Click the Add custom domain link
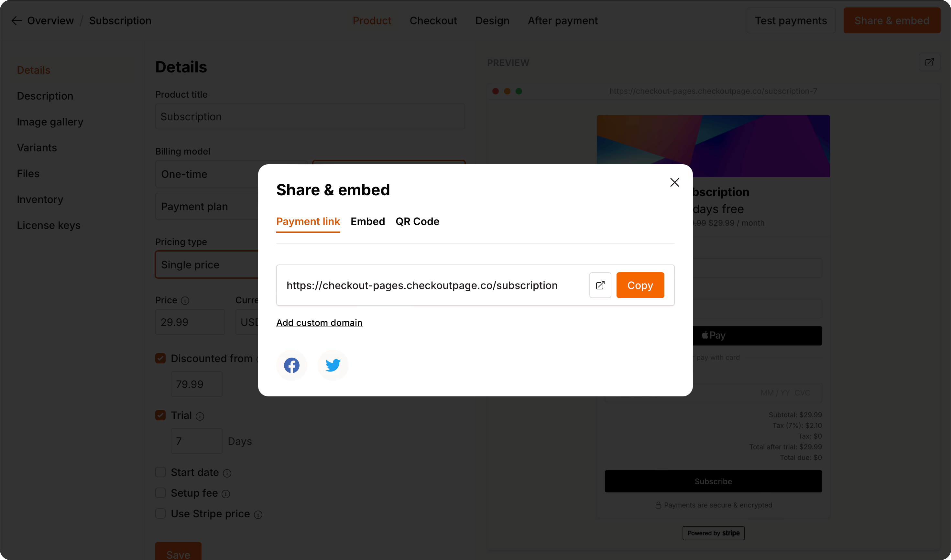This screenshot has width=951, height=560. click(319, 323)
